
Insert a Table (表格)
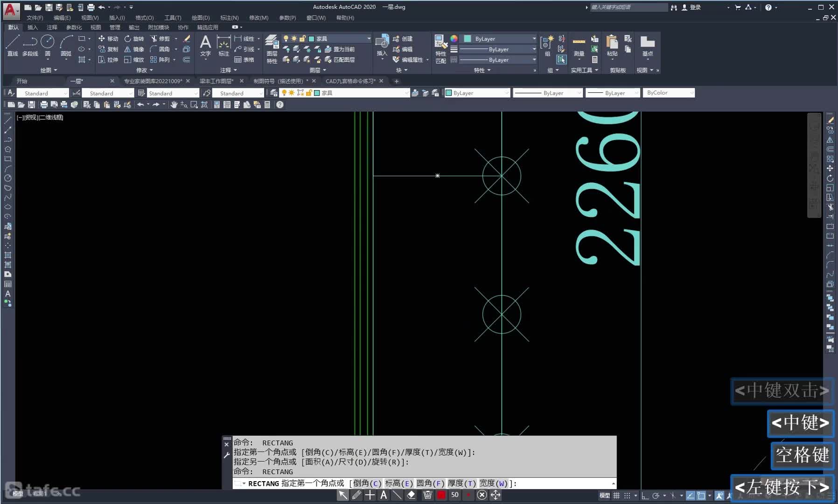point(244,60)
